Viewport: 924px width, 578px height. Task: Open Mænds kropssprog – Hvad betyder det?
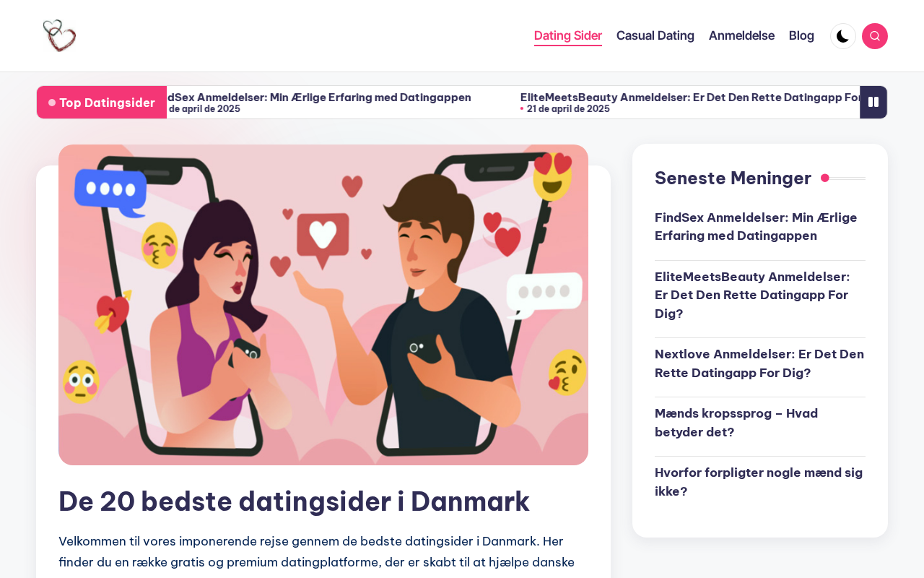click(x=736, y=423)
